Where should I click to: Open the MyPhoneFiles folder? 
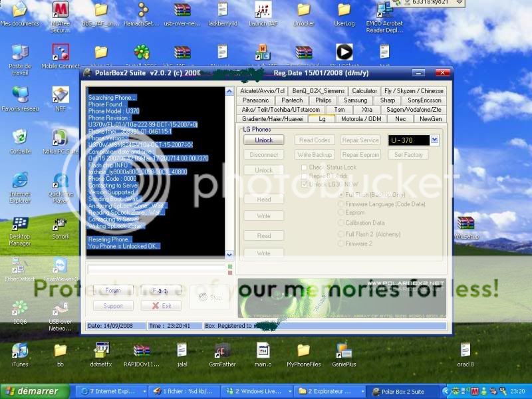304,355
